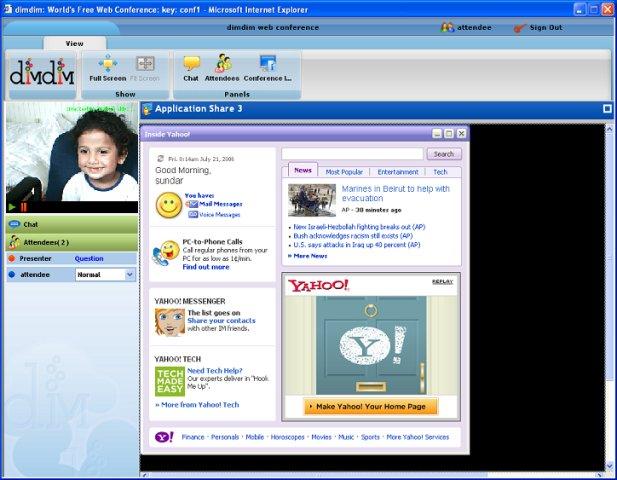Screen dimensions: 617x480
Task: Click the Chat bubble icon in sidebar
Action: (x=14, y=224)
